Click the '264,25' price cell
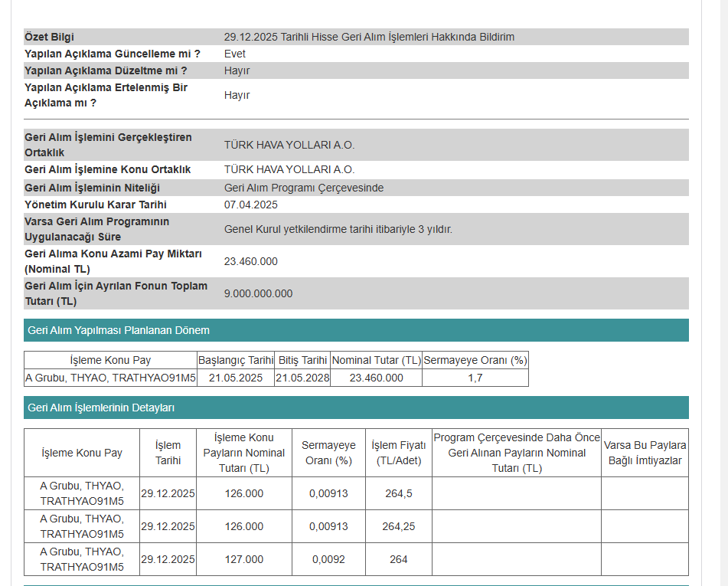Image resolution: width=728 pixels, height=586 pixels. click(399, 526)
